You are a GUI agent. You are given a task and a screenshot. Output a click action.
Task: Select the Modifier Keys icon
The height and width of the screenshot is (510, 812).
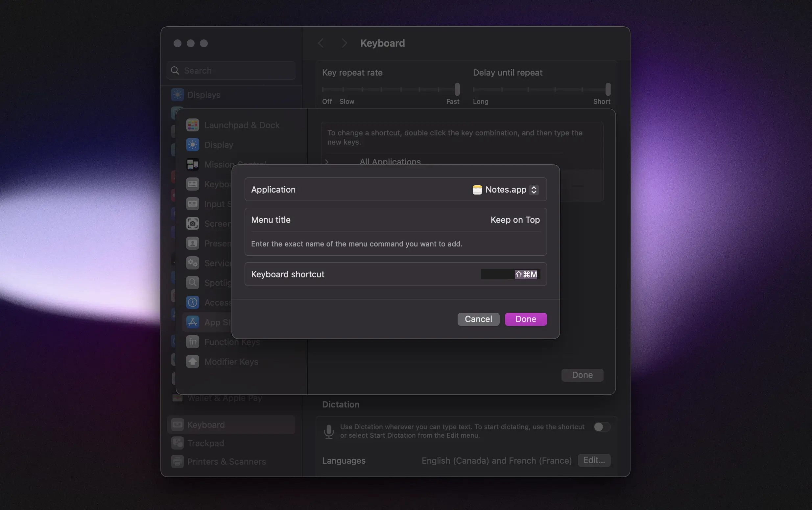(193, 361)
